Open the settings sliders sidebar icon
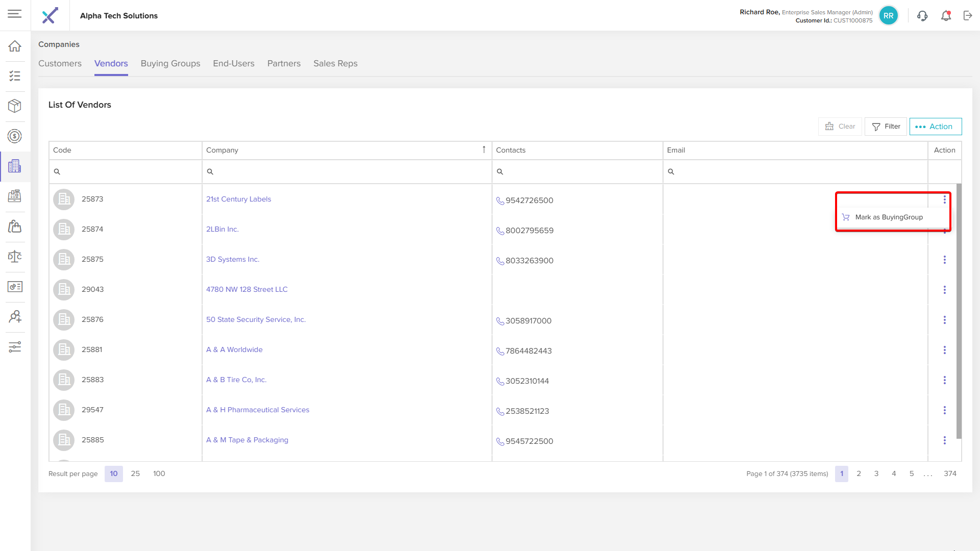Viewport: 980px width, 551px height. click(15, 347)
